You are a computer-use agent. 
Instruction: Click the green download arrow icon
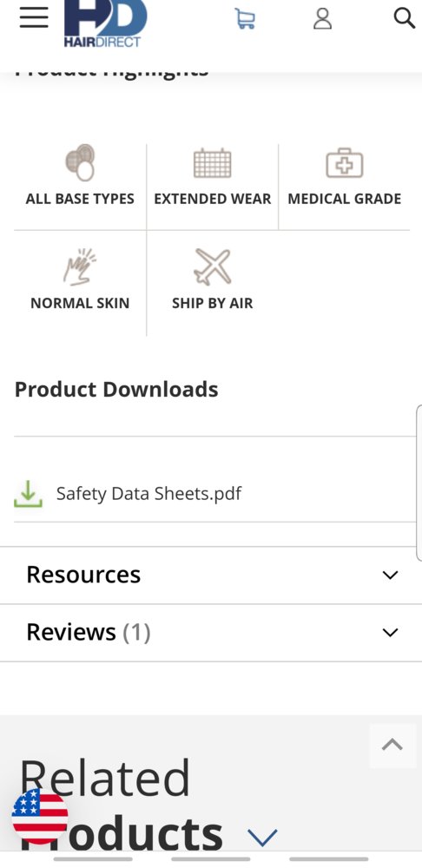[x=28, y=494]
